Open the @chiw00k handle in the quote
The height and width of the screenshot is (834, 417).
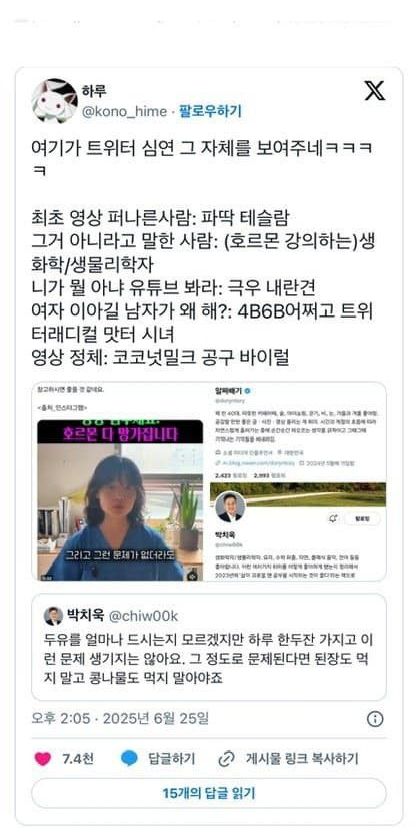click(143, 616)
